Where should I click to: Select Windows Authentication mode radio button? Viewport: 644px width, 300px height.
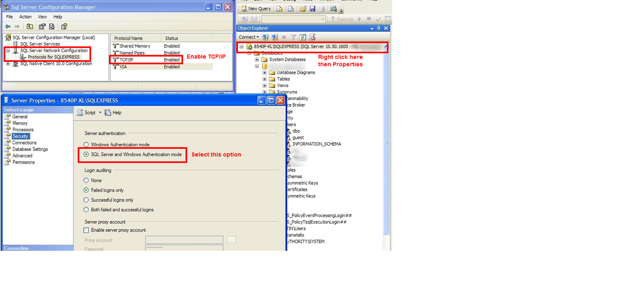pyautogui.click(x=86, y=145)
